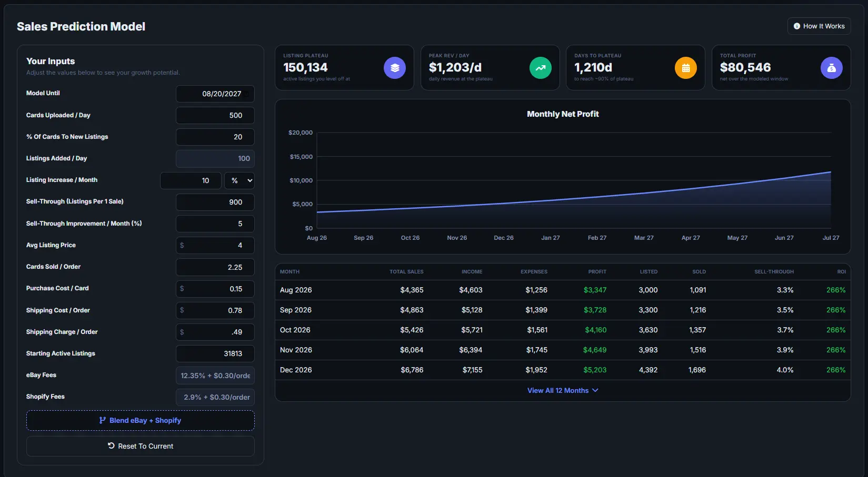Click the SELL-THROUGH column header
The height and width of the screenshot is (477, 868).
774,272
